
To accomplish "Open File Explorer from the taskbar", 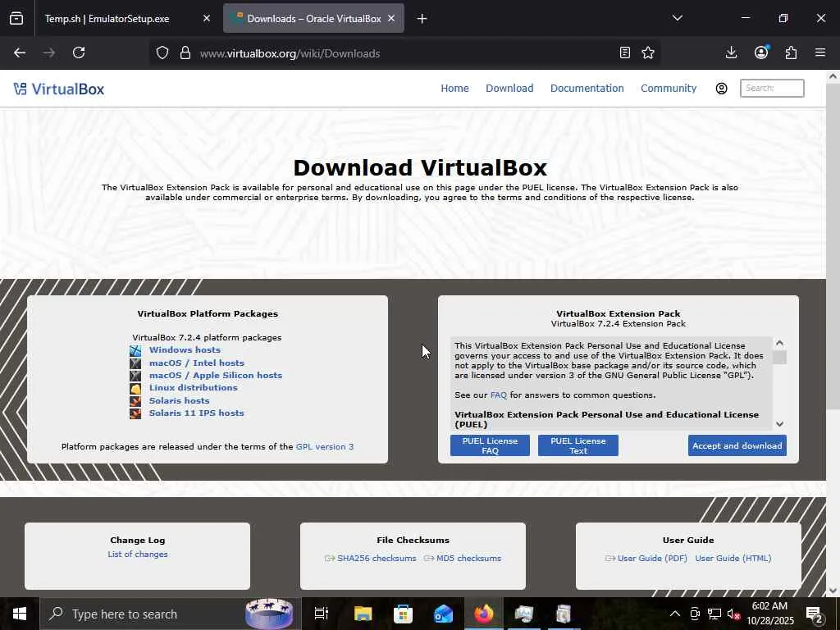I will pyautogui.click(x=363, y=614).
